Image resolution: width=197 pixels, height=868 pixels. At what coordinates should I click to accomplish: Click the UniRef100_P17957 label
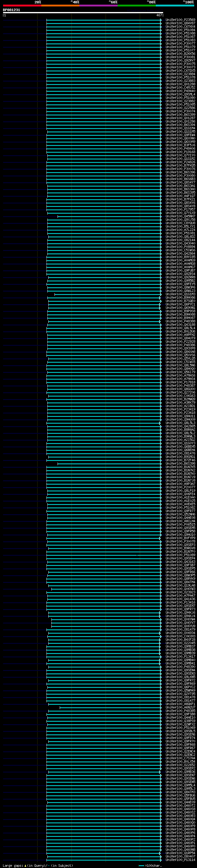tap(180, 210)
